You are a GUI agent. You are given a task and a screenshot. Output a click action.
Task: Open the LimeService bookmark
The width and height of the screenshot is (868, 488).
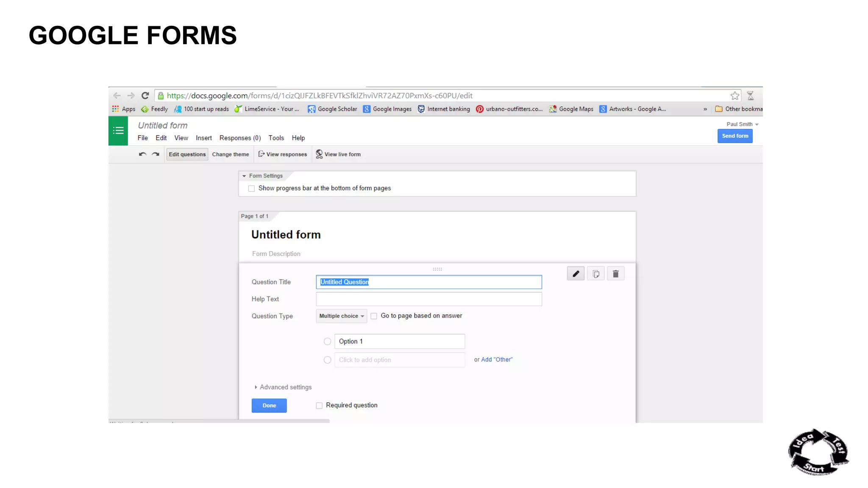point(267,109)
